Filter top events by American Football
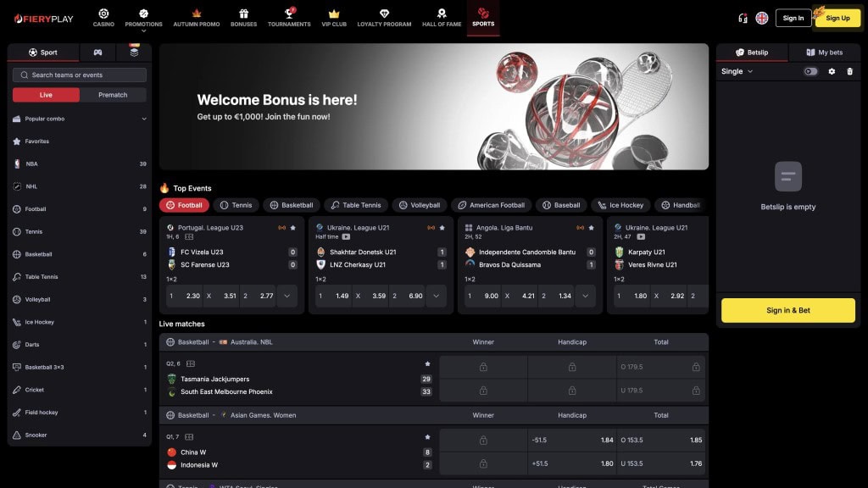The image size is (868, 488). (491, 205)
